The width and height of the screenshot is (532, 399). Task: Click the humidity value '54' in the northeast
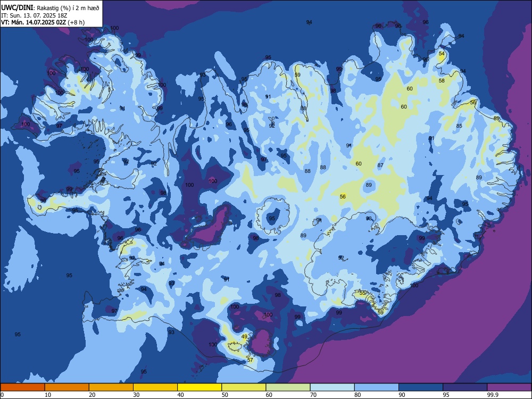point(442,54)
